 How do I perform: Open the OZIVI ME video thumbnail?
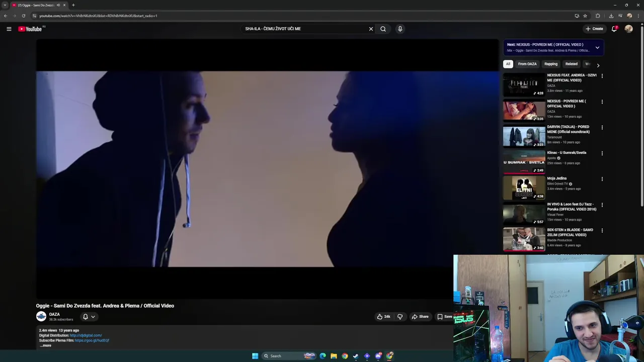tap(524, 84)
